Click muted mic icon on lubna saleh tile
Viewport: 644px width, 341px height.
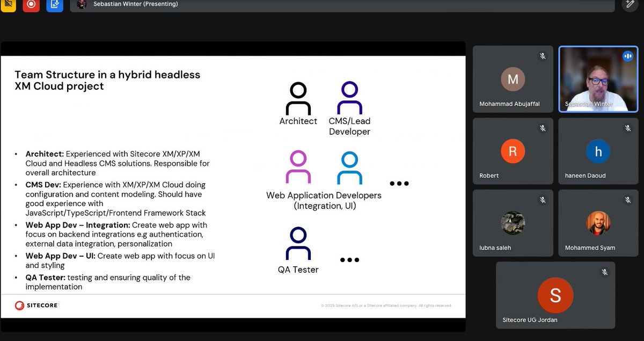click(543, 200)
